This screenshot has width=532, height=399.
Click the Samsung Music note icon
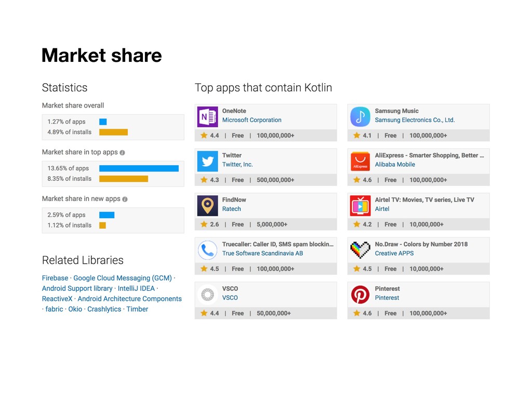pos(360,117)
